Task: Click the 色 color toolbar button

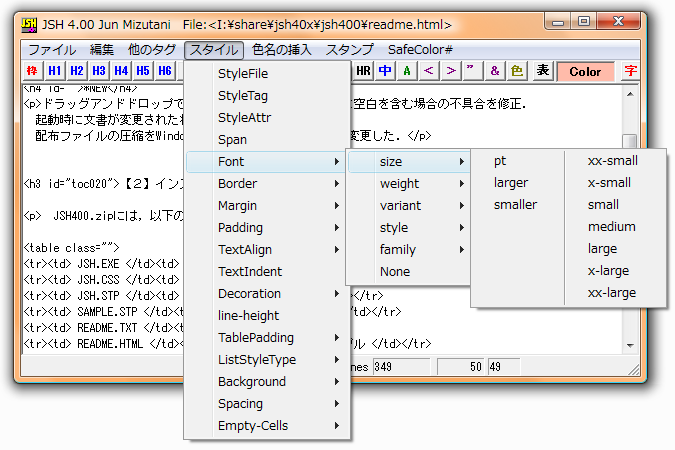Action: click(517, 71)
